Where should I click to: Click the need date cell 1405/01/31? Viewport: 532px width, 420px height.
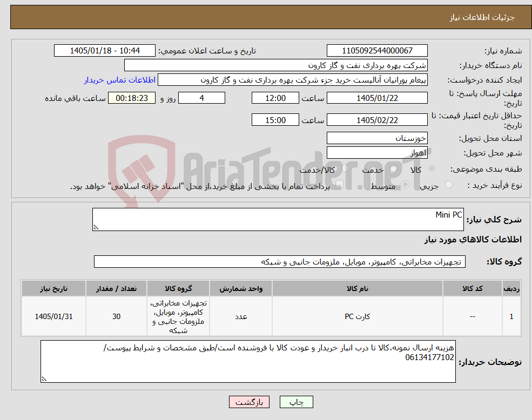53,316
